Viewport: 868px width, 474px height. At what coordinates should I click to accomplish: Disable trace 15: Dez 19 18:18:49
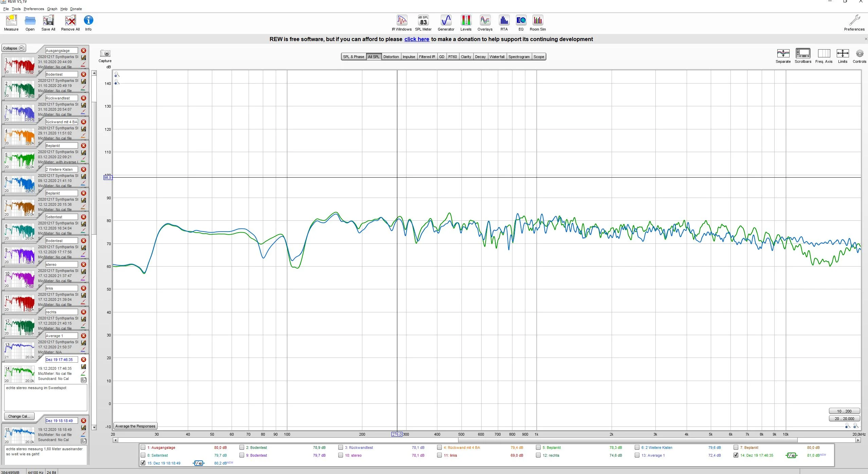click(x=143, y=463)
